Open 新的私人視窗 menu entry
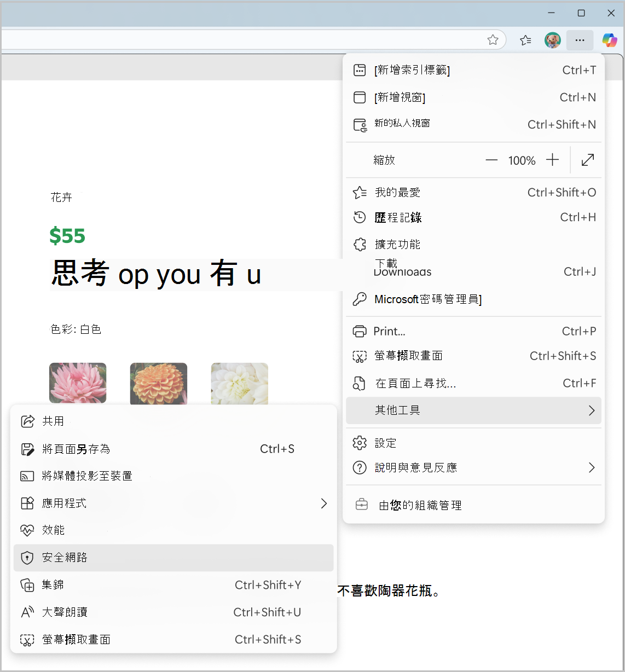Screen dimensions: 625x672 pos(474,125)
